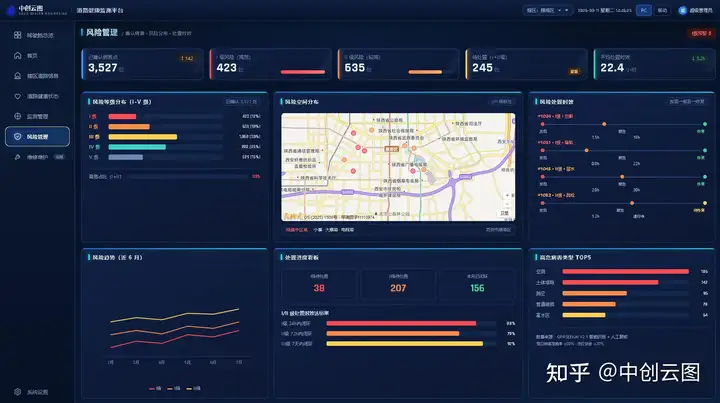This screenshot has width=720, height=403.
Task: Open the dashboard overview grid icon in sidebar
Action: 17,35
